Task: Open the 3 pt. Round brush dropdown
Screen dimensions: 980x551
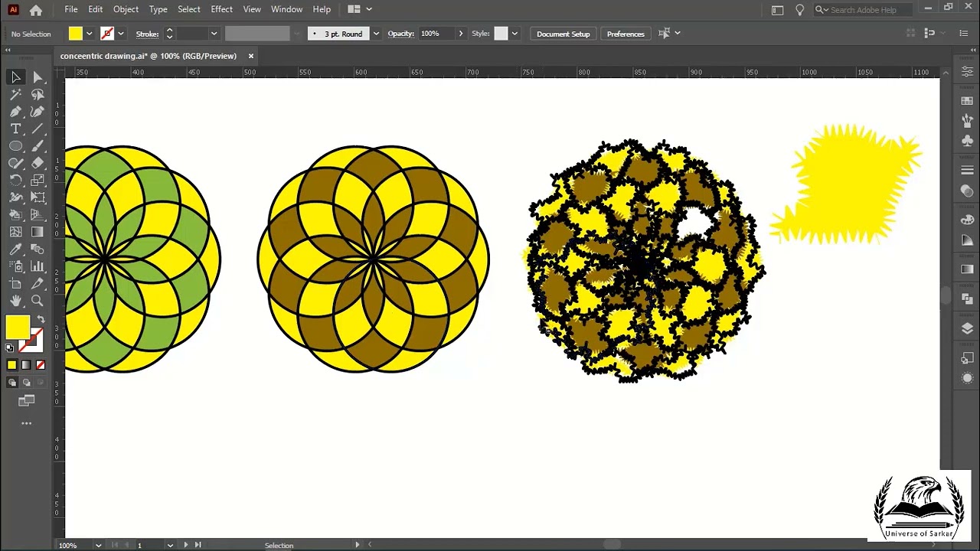Action: 376,34
